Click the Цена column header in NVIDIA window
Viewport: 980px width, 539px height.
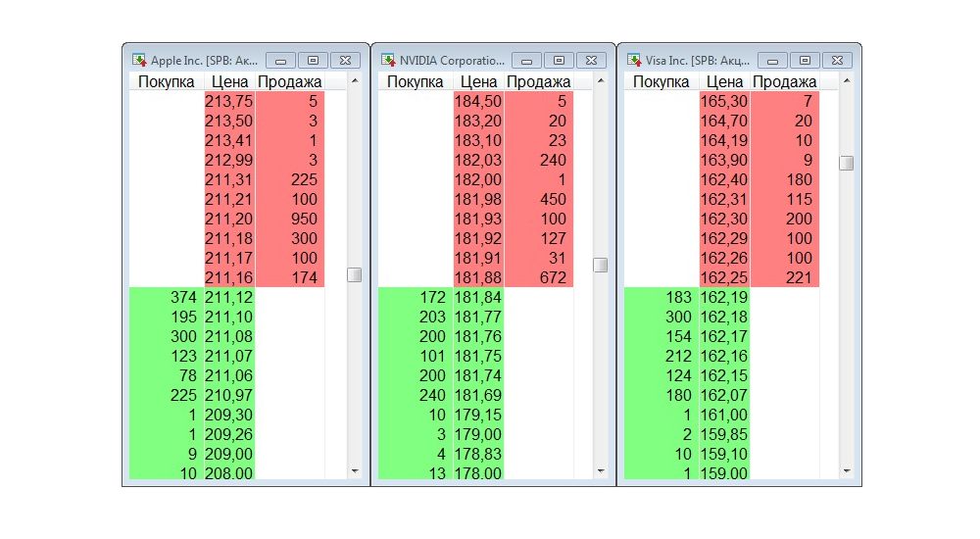pos(478,82)
